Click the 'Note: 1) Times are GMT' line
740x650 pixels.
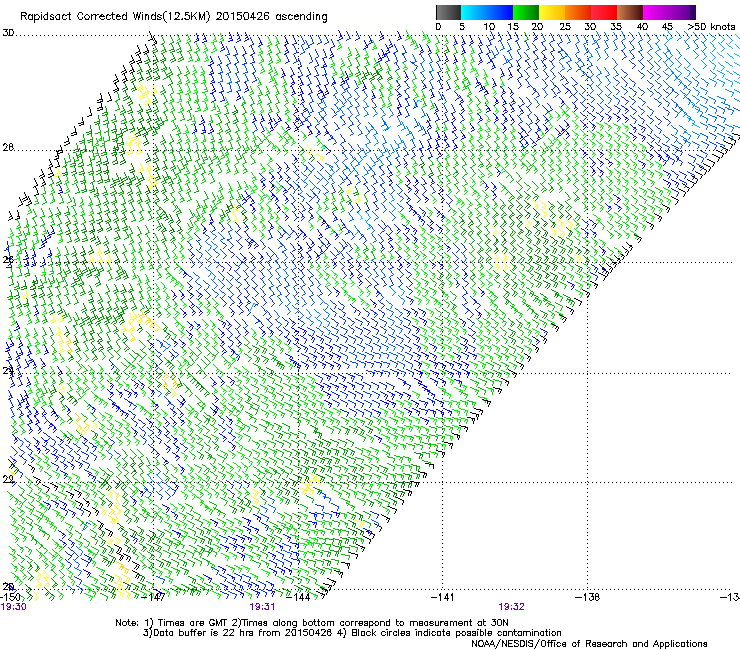(x=312, y=623)
